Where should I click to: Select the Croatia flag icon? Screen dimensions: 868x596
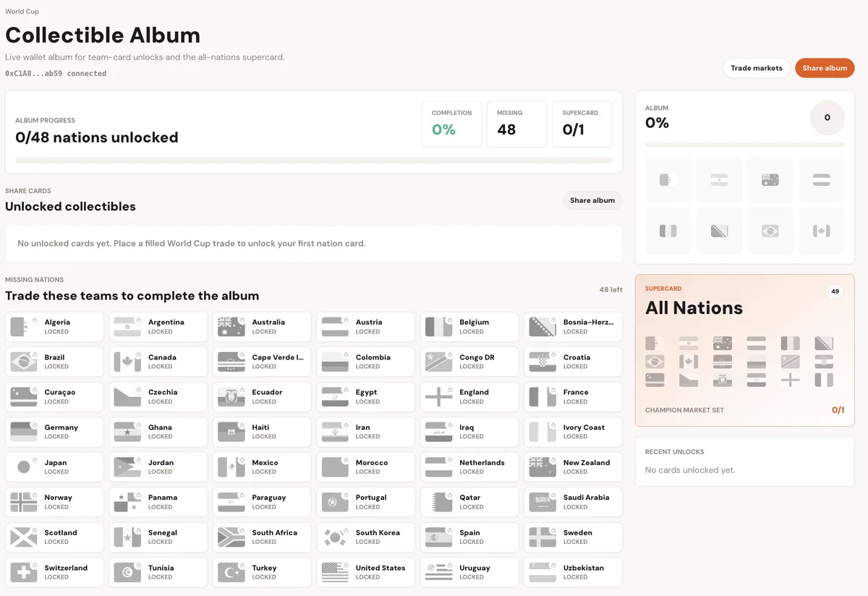tap(542, 362)
